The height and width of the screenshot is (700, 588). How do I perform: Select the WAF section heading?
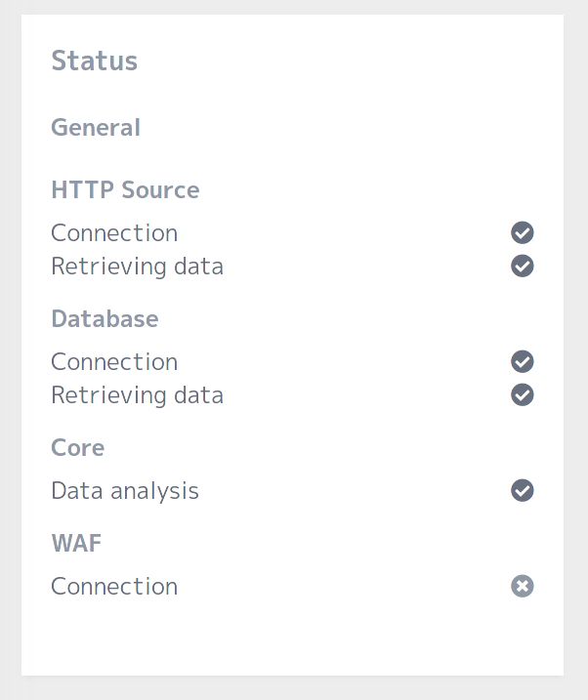click(76, 543)
